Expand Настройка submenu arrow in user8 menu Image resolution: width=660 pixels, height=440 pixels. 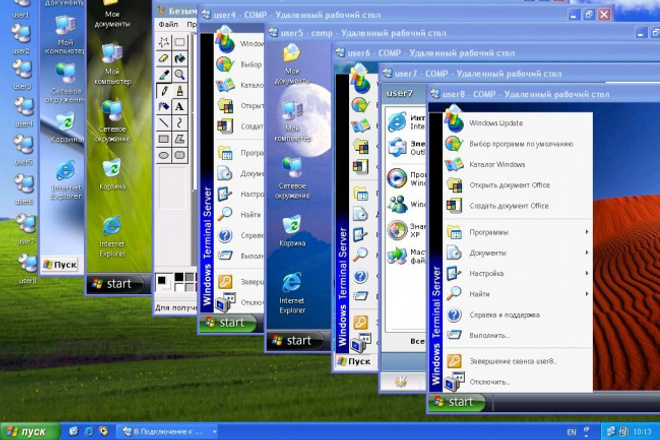pyautogui.click(x=587, y=273)
